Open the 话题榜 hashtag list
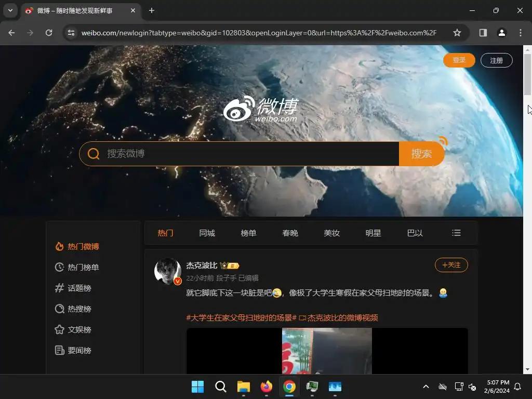Screen dimensions: 532x399 73,288
